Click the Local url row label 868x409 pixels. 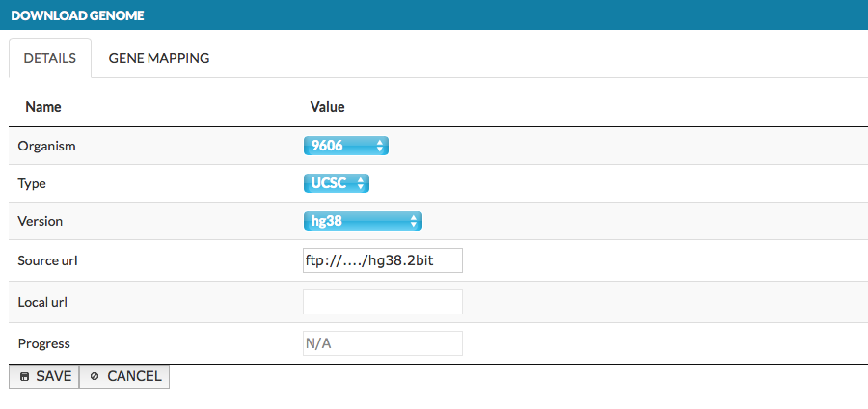(x=42, y=302)
